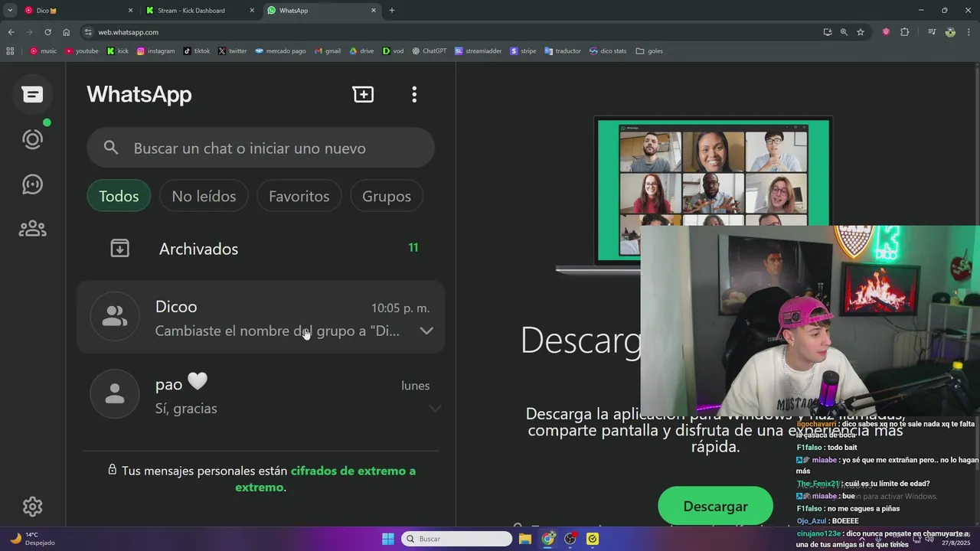Image resolution: width=980 pixels, height=551 pixels.
Task: Click the Dicoo group avatar
Action: click(115, 317)
